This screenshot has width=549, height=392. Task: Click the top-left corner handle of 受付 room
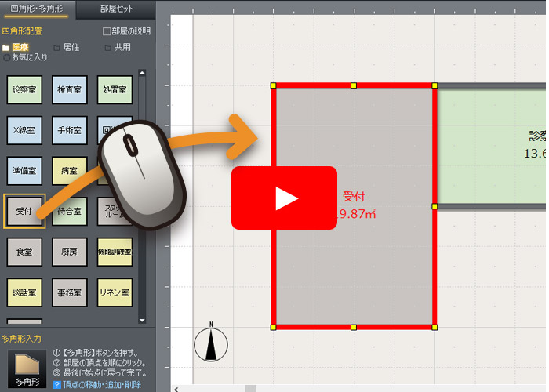tap(274, 85)
